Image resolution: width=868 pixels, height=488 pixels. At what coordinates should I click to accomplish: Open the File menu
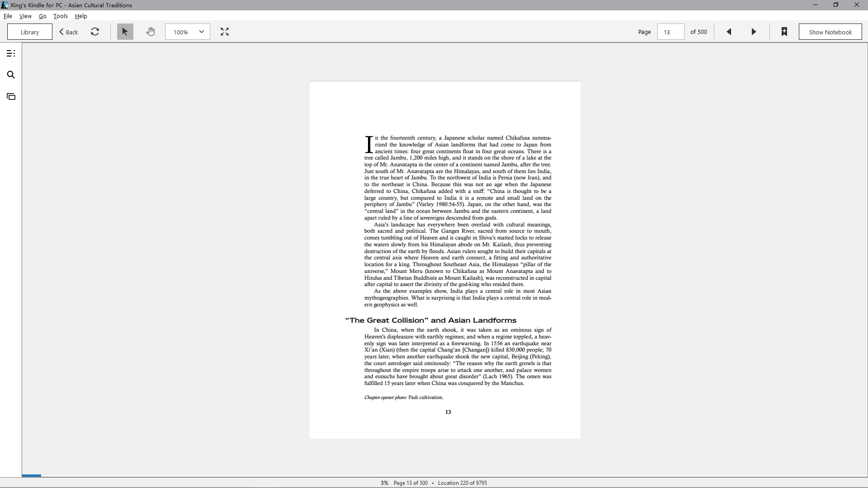coord(8,16)
